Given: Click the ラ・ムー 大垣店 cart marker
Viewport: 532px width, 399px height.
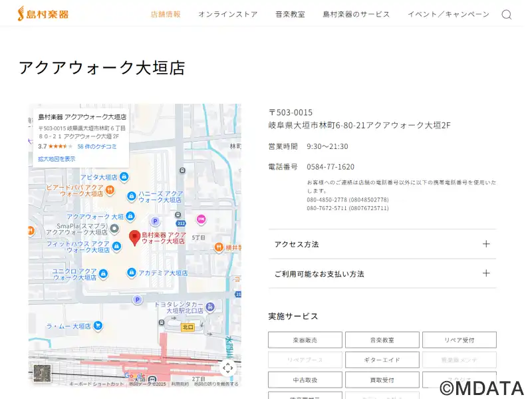Looking at the screenshot, I should [98, 326].
